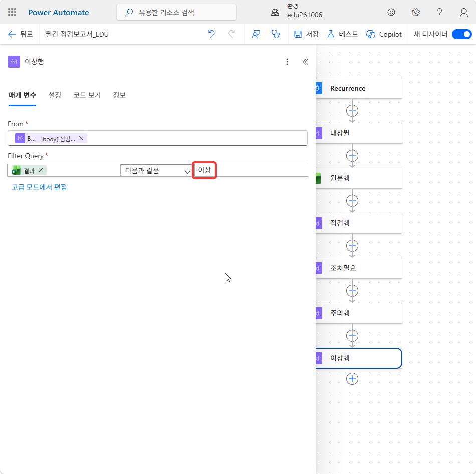Insert step between 점검행 and 조치필요
Viewport: 476px width, 474px height.
[x=352, y=246]
